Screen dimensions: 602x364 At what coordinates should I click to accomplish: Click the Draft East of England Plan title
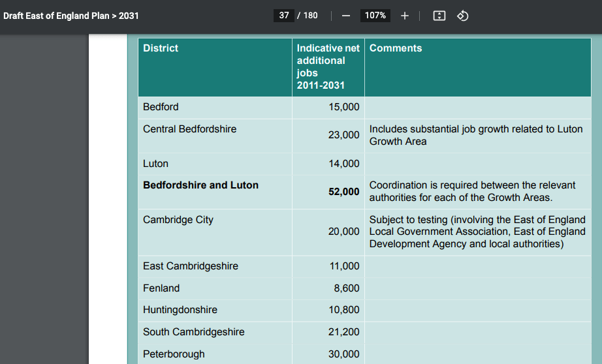point(71,16)
